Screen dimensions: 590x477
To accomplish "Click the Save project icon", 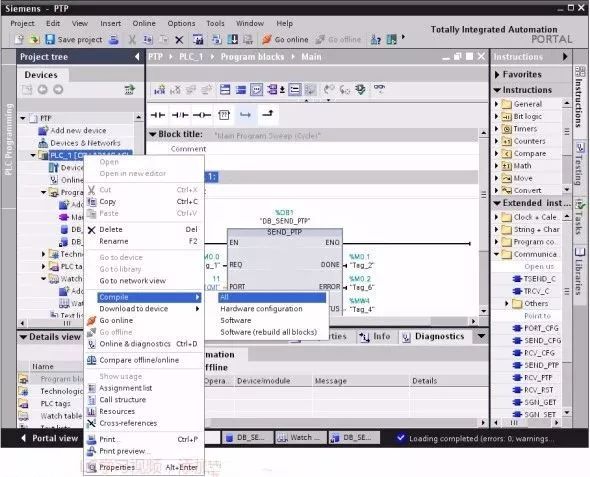I will point(50,39).
